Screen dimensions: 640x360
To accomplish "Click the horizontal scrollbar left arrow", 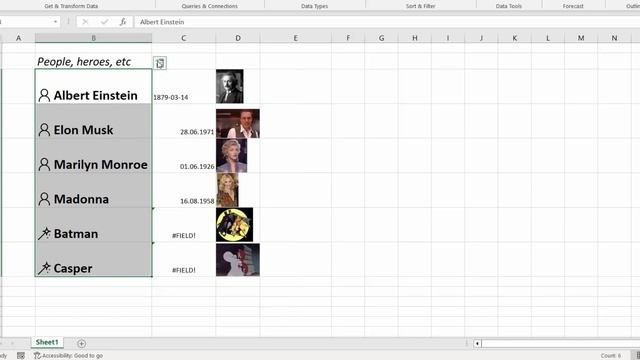I will point(477,344).
